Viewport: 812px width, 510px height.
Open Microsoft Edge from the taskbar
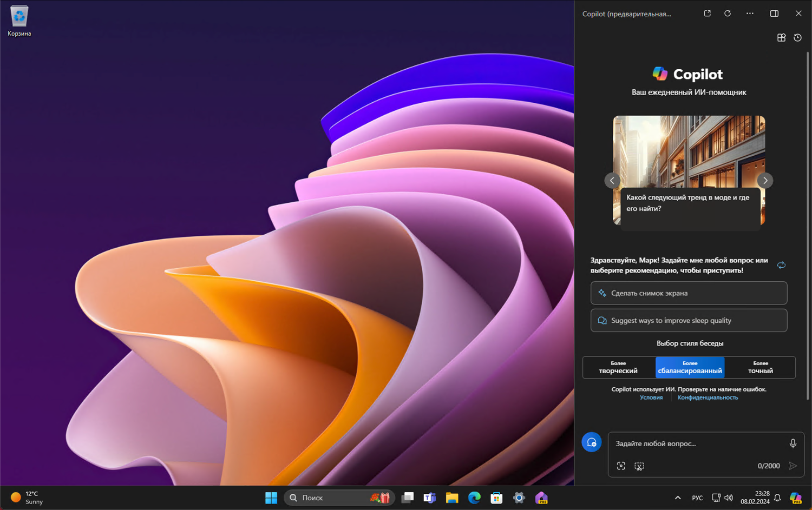point(474,498)
